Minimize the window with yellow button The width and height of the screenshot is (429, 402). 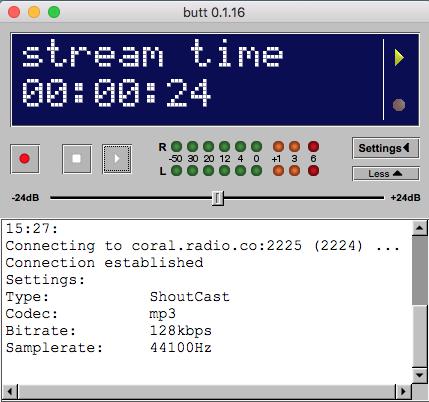(34, 12)
